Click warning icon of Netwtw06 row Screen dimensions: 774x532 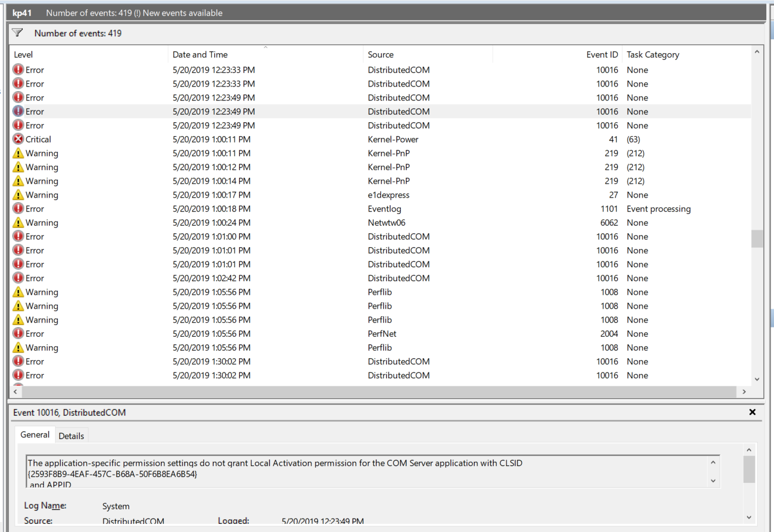18,223
